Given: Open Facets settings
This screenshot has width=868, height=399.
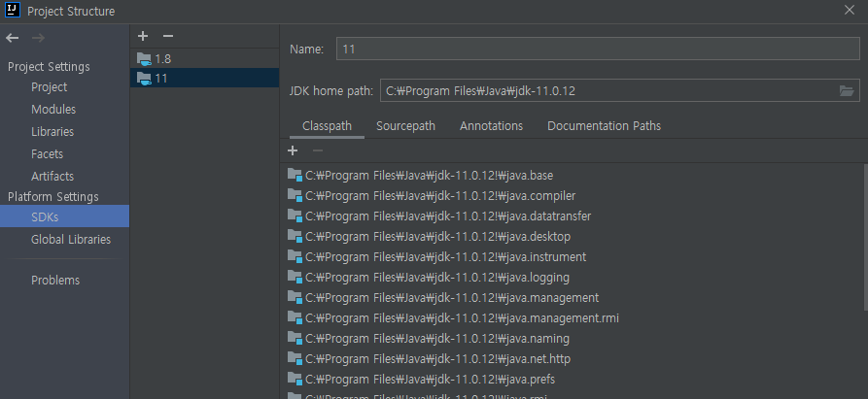Looking at the screenshot, I should click(47, 153).
